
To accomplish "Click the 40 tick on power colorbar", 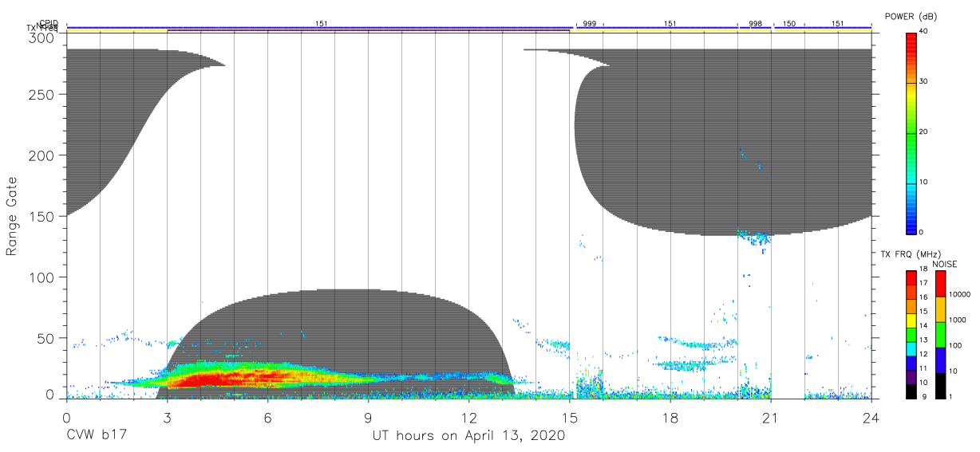I will tap(925, 31).
